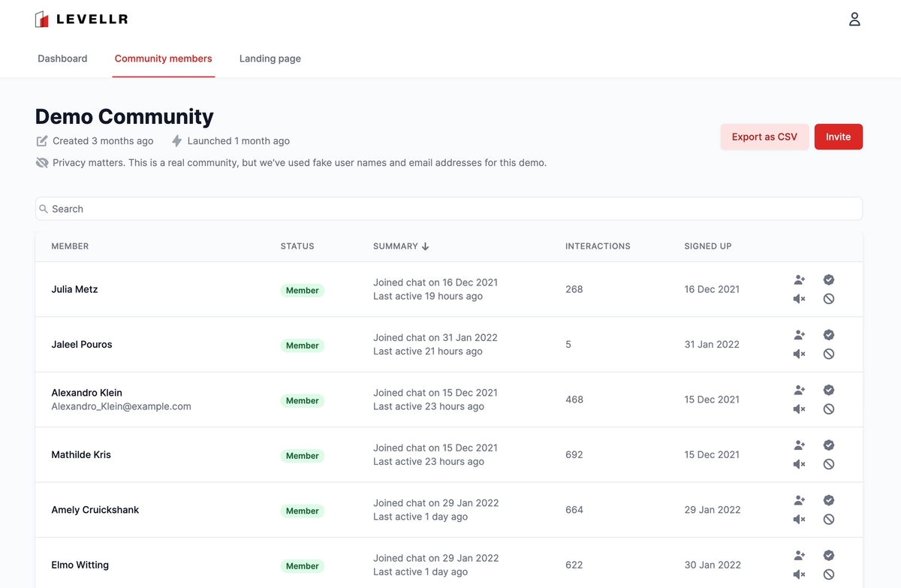
Task: Click the Levellr logo
Action: point(81,20)
